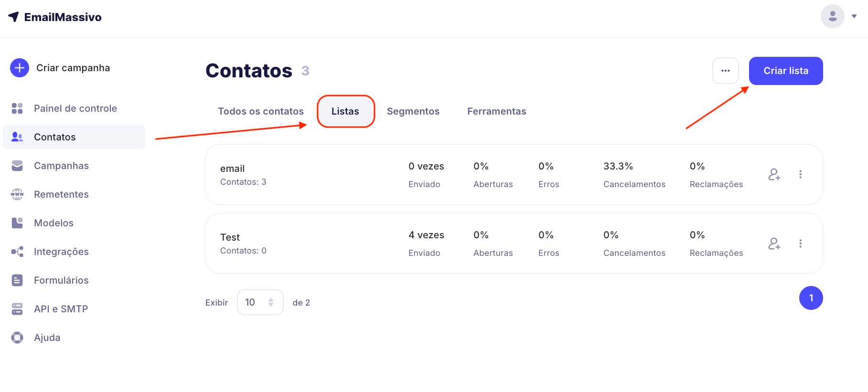Open more options for Test list

pos(800,244)
